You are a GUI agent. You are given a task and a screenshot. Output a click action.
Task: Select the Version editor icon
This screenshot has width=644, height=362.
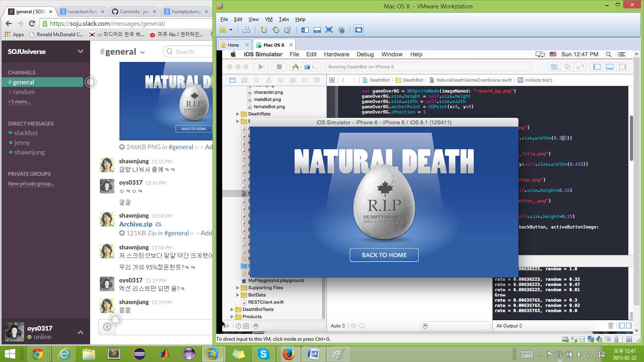coord(580,67)
